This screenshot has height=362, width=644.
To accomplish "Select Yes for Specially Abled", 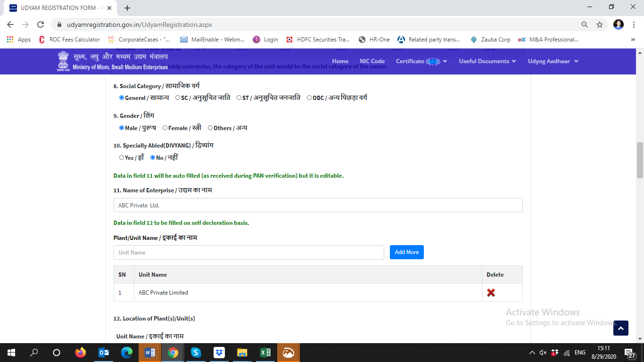I will tap(122, 158).
